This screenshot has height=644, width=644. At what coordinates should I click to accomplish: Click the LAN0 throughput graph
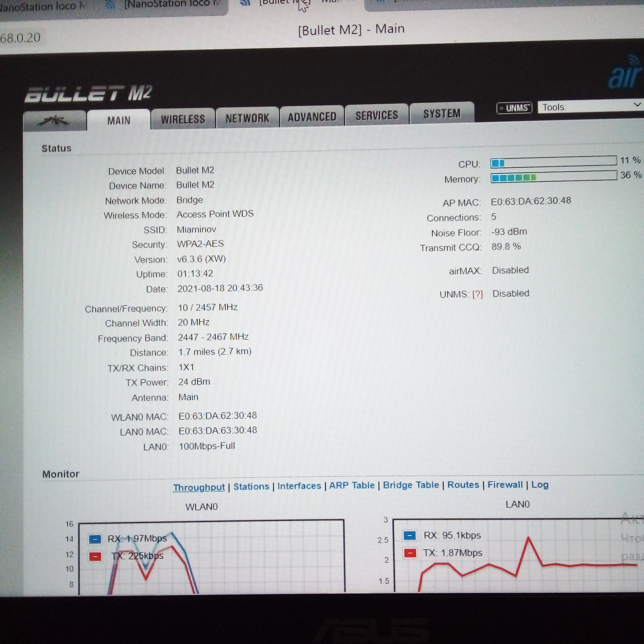[x=518, y=555]
